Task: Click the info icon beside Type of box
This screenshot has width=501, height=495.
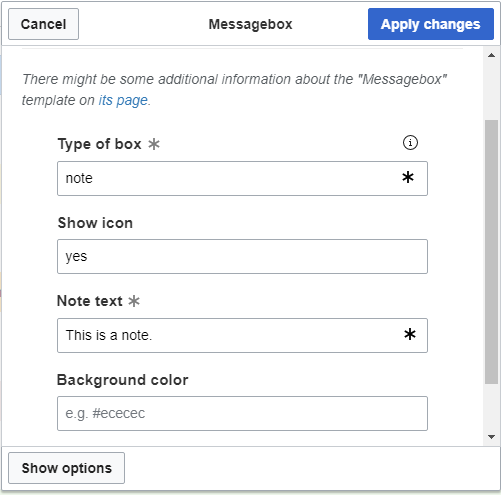Action: coord(410,143)
